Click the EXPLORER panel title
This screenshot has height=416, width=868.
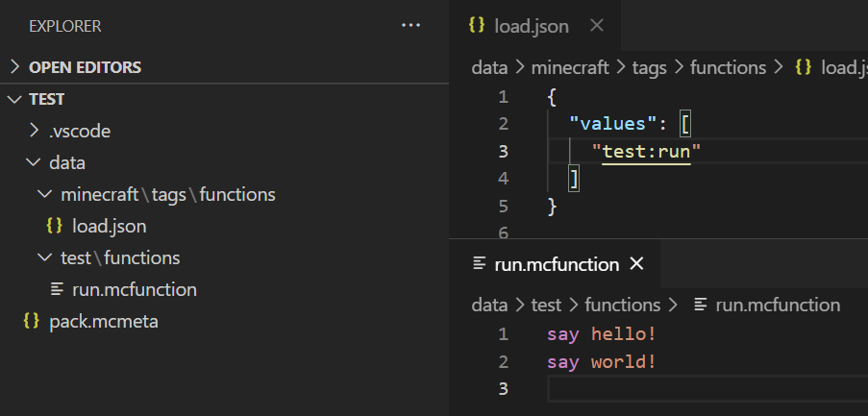(x=65, y=26)
